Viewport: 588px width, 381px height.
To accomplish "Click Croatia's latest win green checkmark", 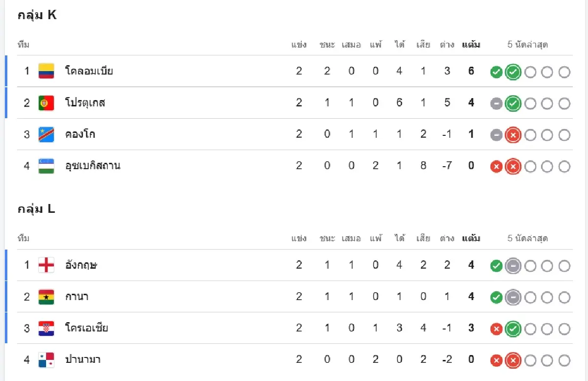I will click(x=513, y=329).
